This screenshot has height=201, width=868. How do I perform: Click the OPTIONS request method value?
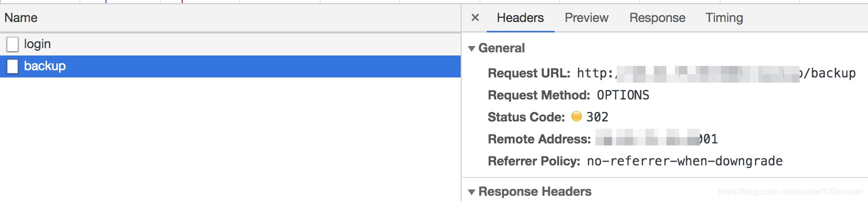pos(623,95)
